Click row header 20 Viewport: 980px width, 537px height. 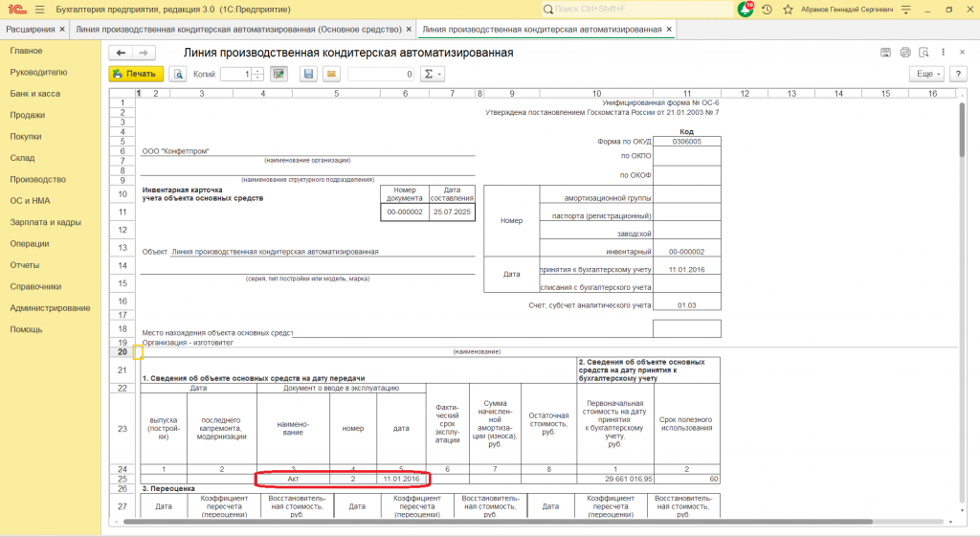pos(122,352)
